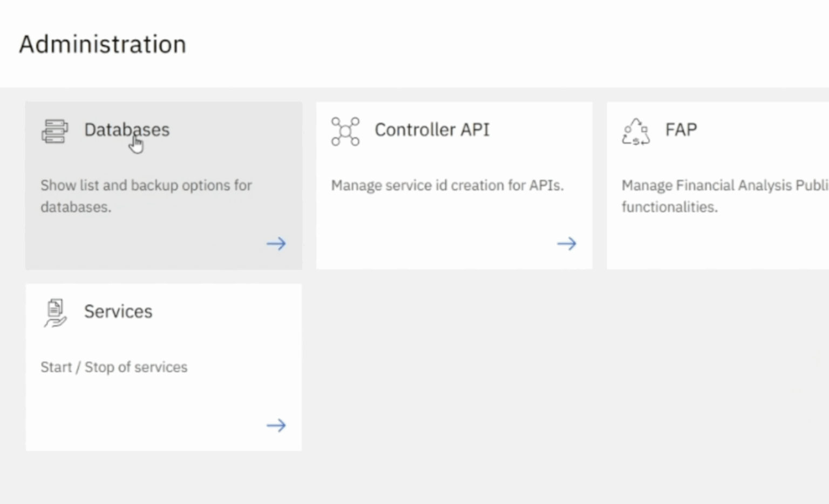Open Databases via its blue arrow
The height and width of the screenshot is (504, 829).
[x=276, y=244]
